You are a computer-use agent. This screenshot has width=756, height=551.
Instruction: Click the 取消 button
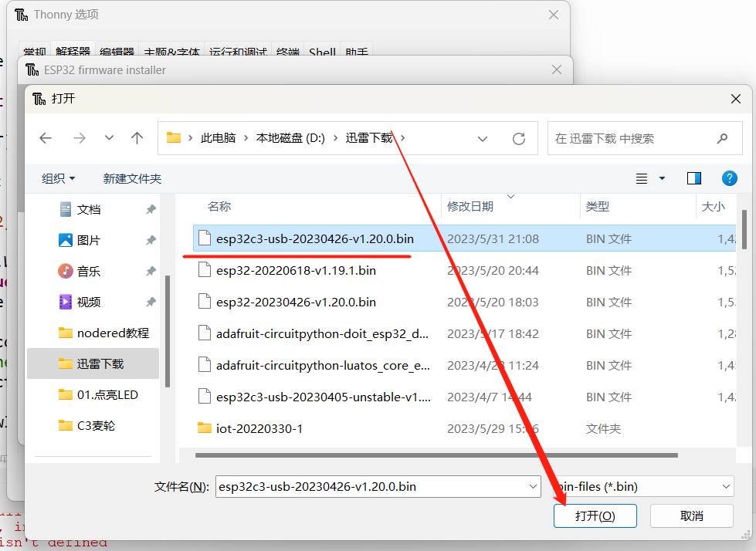(691, 516)
